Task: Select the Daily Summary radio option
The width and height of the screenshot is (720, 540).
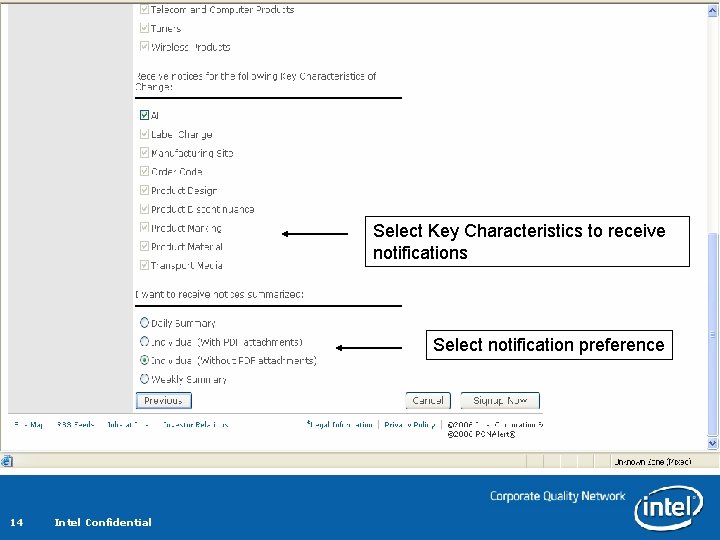Action: (144, 323)
